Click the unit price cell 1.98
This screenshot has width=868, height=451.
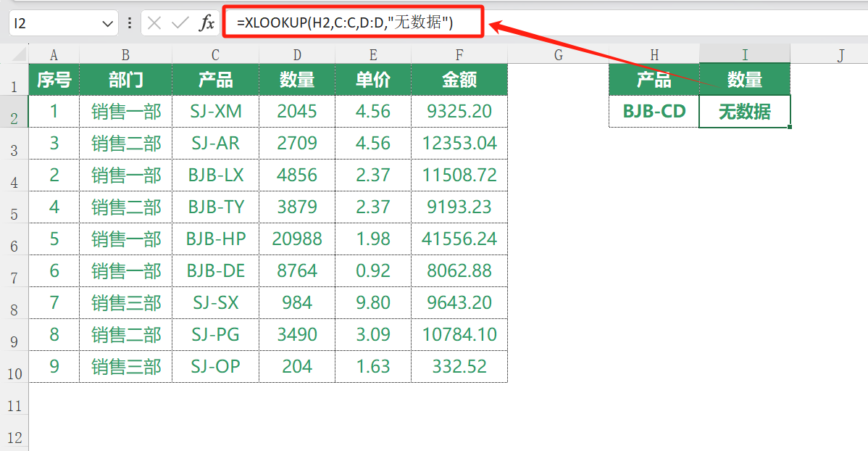click(373, 239)
